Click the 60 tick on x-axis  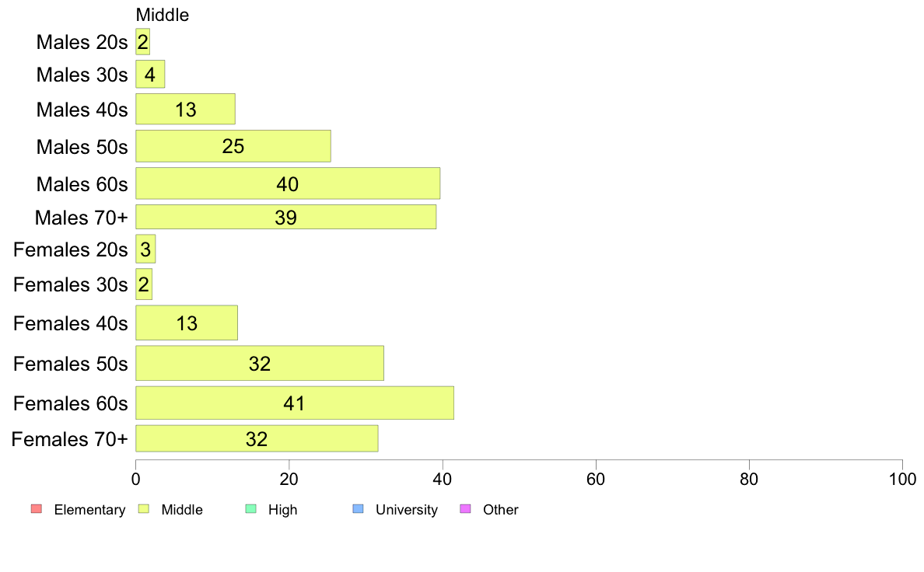(596, 479)
